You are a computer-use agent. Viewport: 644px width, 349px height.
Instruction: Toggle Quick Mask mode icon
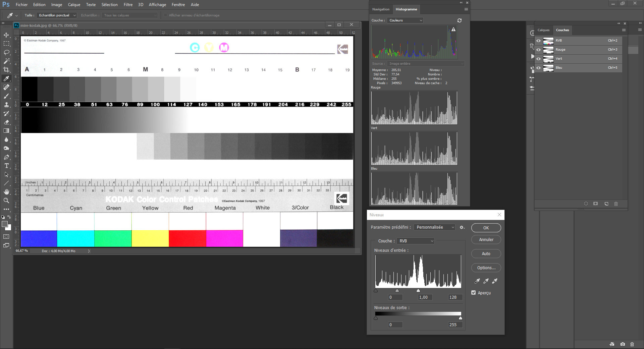[x=6, y=237]
